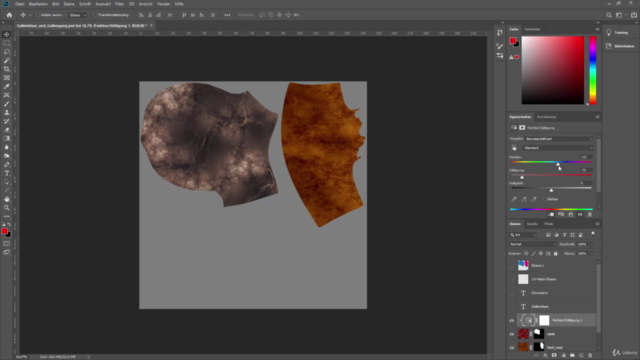Open the Filter menu
This screenshot has height=360, width=640.
[x=119, y=4]
